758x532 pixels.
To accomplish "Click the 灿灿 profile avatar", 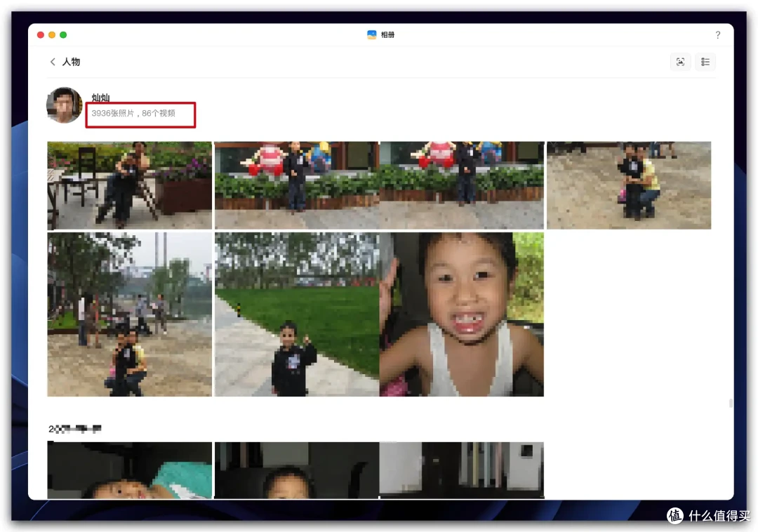I will (x=65, y=105).
